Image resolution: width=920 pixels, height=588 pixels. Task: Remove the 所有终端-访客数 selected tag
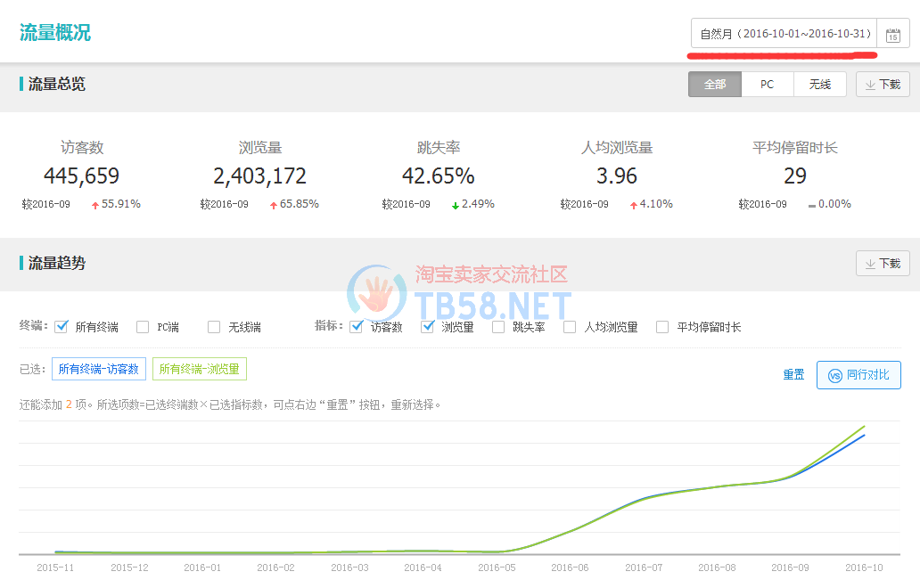click(x=99, y=369)
